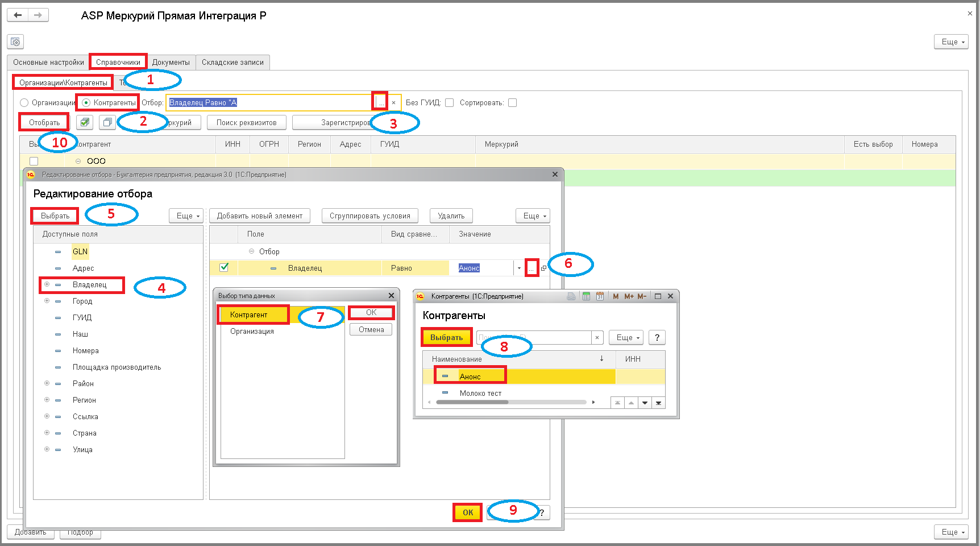This screenshot has height=546, width=980.
Task: Close the Редактирование отбора window
Action: (555, 175)
